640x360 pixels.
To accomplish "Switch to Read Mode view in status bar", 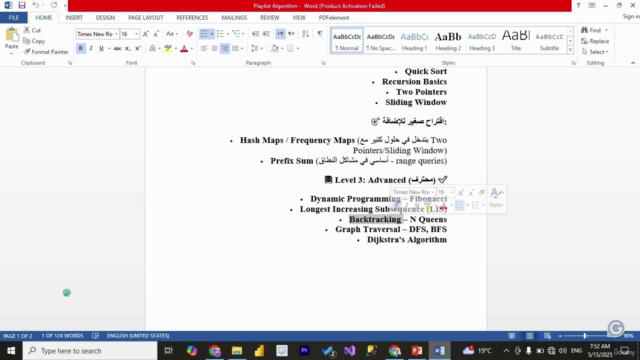I will click(512, 336).
